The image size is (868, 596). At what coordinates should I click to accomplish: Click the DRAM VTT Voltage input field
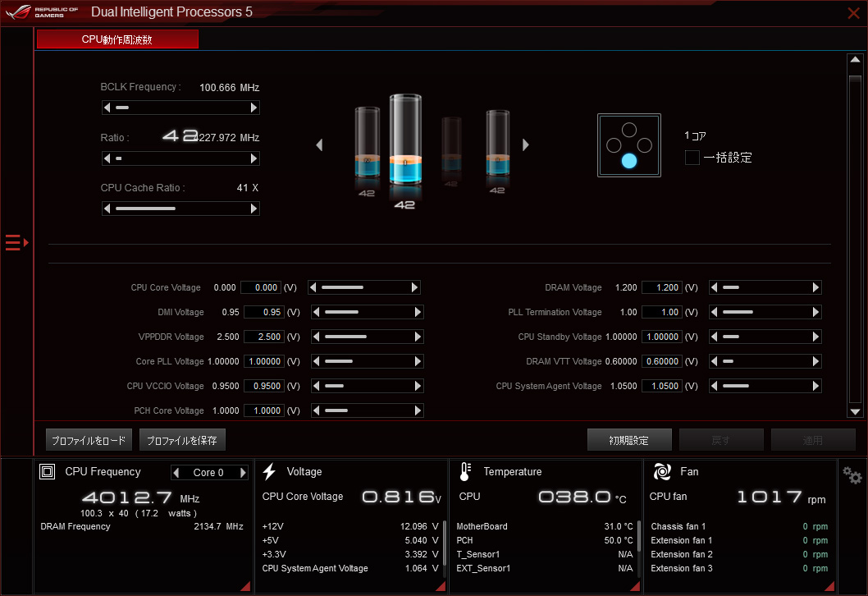[662, 361]
